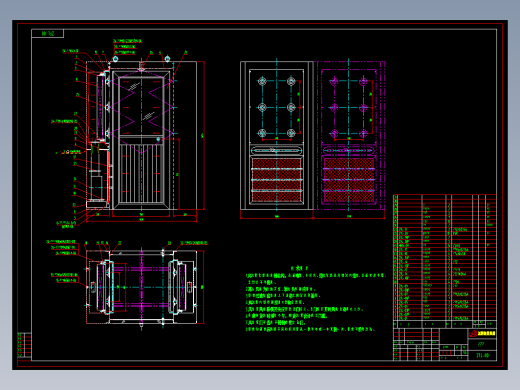The height and width of the screenshot is (390, 520).
Task: Select the right fan unit in the plan view
Action: (177, 287)
